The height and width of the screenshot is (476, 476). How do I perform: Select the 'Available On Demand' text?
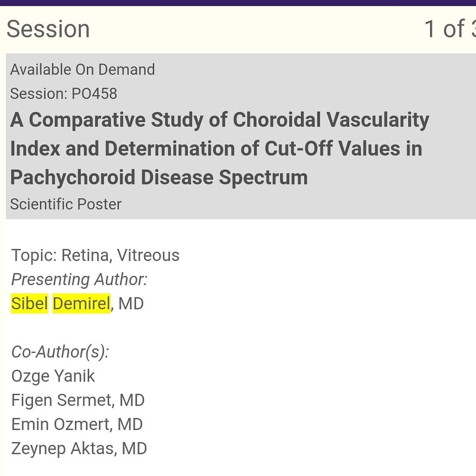click(83, 70)
